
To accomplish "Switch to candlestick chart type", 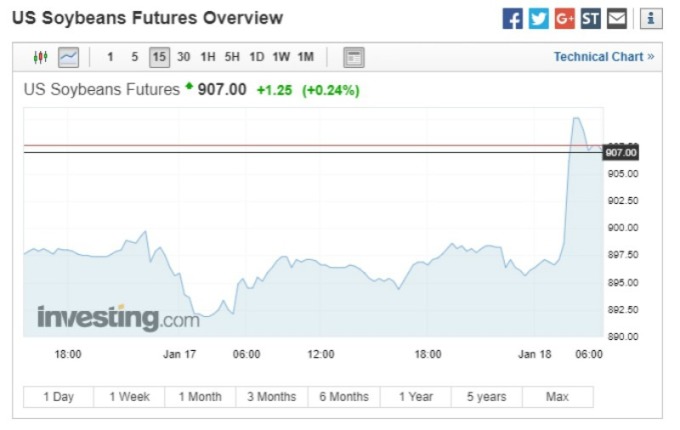I will tap(40, 57).
